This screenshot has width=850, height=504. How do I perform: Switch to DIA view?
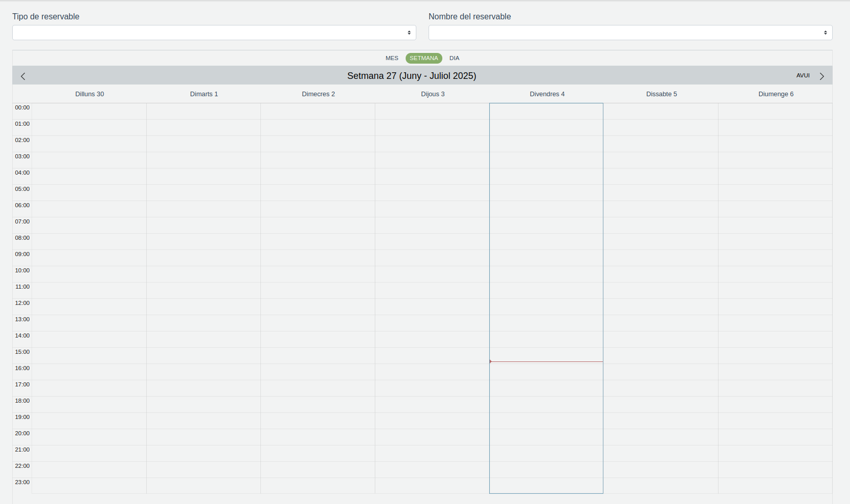click(454, 58)
